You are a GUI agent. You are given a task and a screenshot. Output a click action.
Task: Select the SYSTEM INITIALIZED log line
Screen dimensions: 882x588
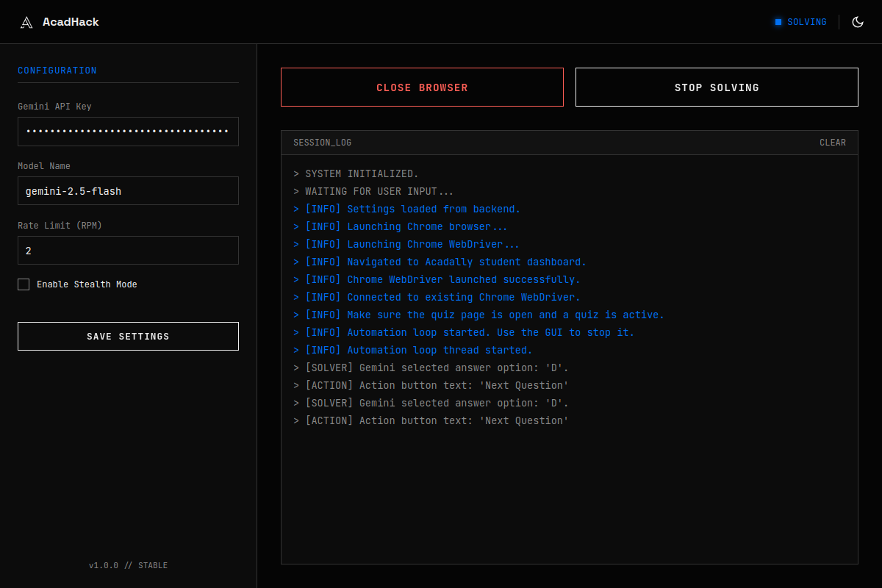[356, 173]
